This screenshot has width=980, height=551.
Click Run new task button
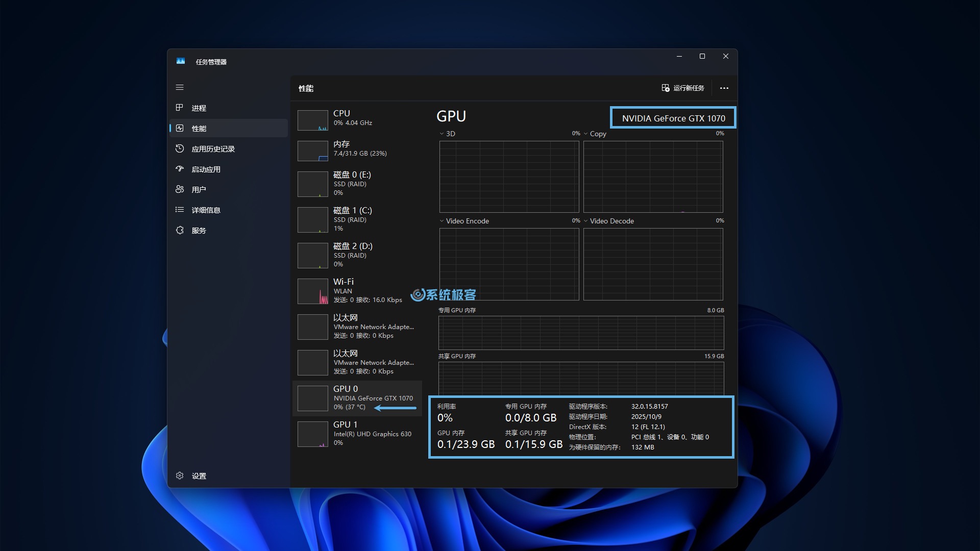pos(683,88)
